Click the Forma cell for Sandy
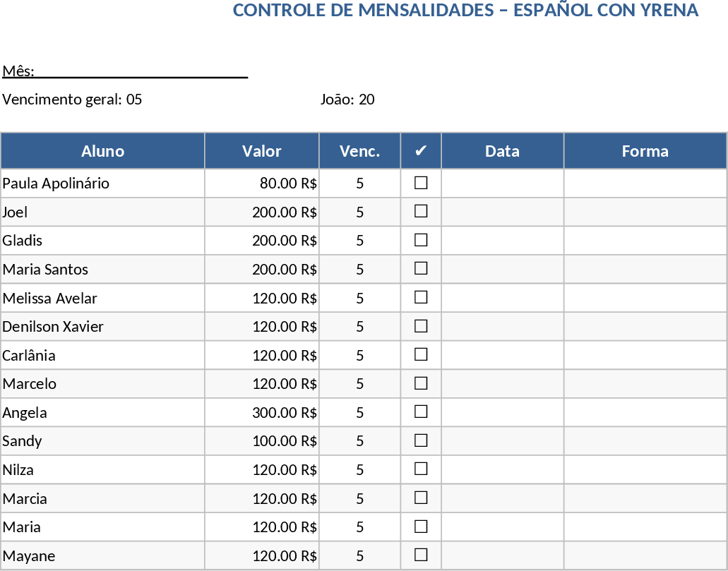728x571 pixels. tap(645, 441)
